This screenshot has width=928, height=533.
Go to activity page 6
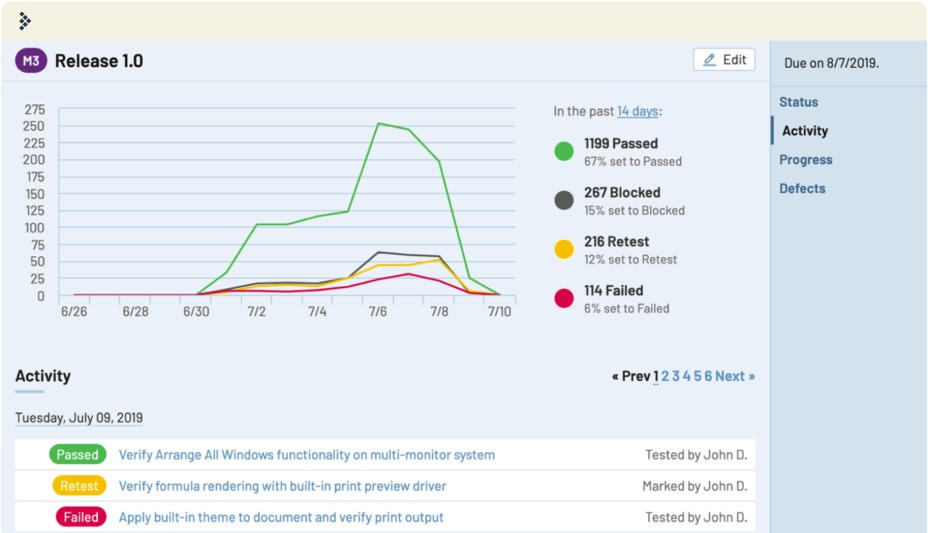pos(708,376)
